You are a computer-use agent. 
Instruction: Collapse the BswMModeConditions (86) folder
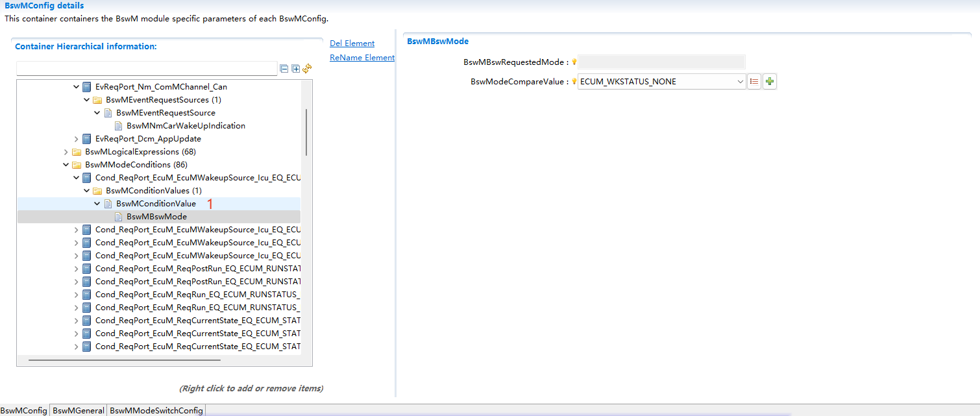point(66,165)
